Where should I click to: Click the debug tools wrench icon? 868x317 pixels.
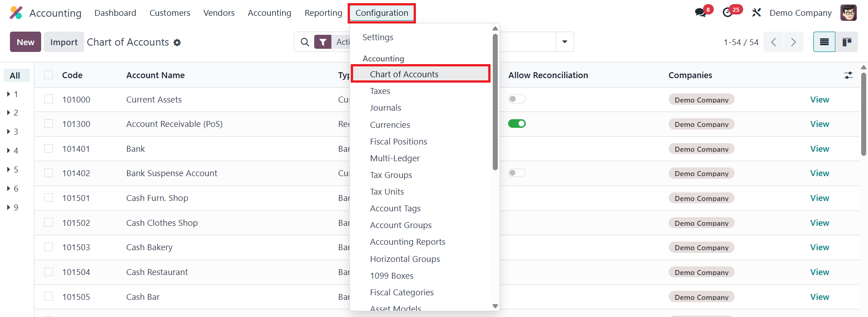[756, 13]
